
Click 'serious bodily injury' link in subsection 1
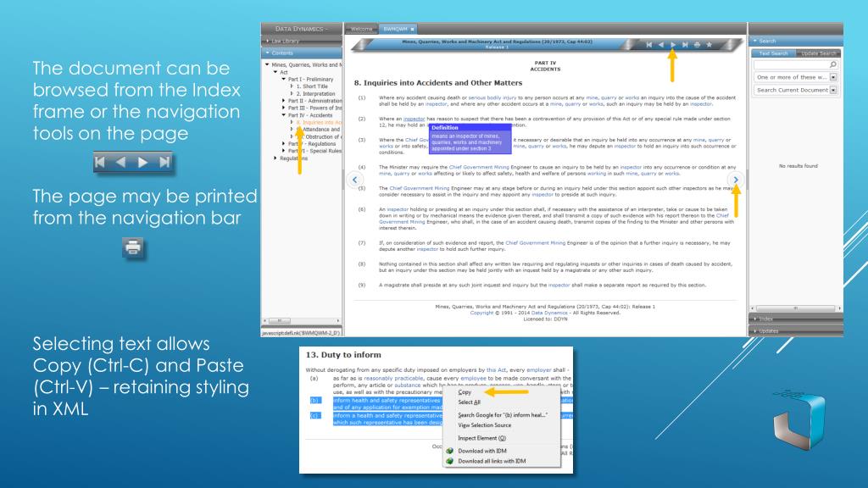point(492,98)
